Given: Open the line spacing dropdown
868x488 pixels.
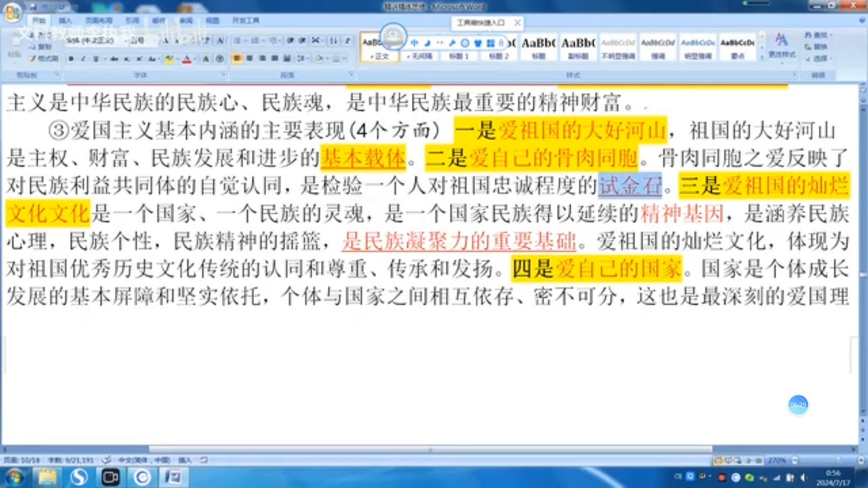Looking at the screenshot, I should click(x=302, y=58).
